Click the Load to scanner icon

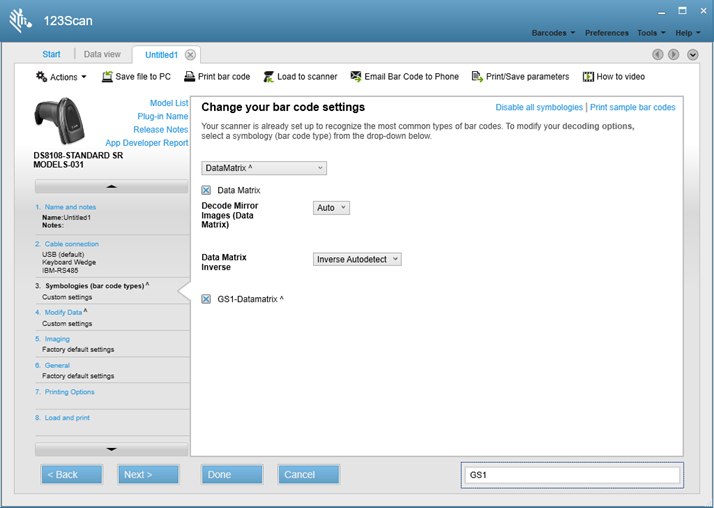269,76
